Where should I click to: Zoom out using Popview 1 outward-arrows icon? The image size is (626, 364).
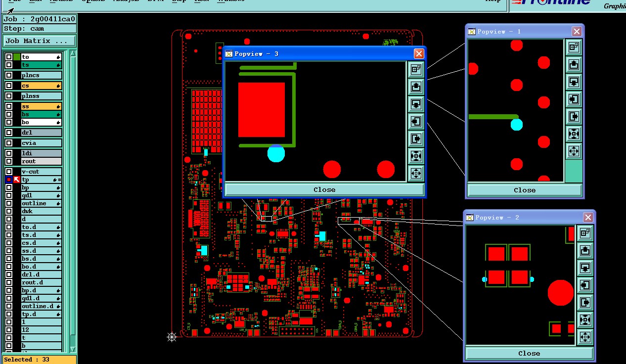574,151
